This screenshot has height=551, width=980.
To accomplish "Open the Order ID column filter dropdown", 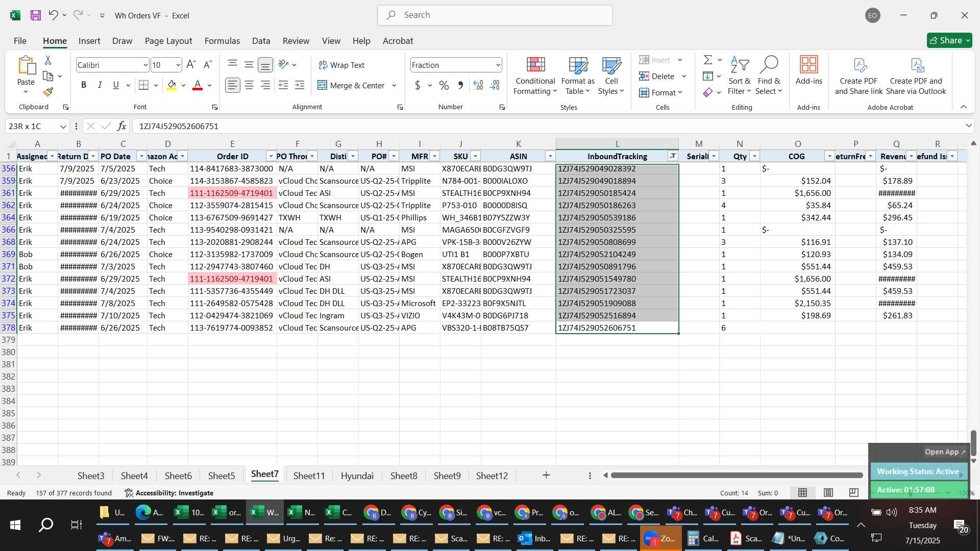I will pos(271,156).
